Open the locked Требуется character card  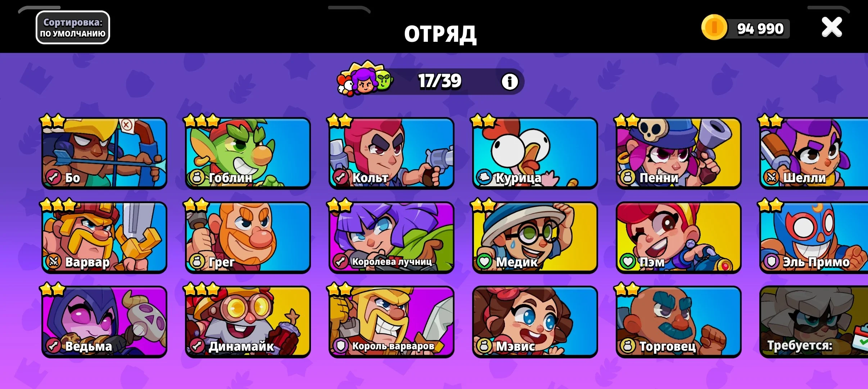tap(814, 322)
